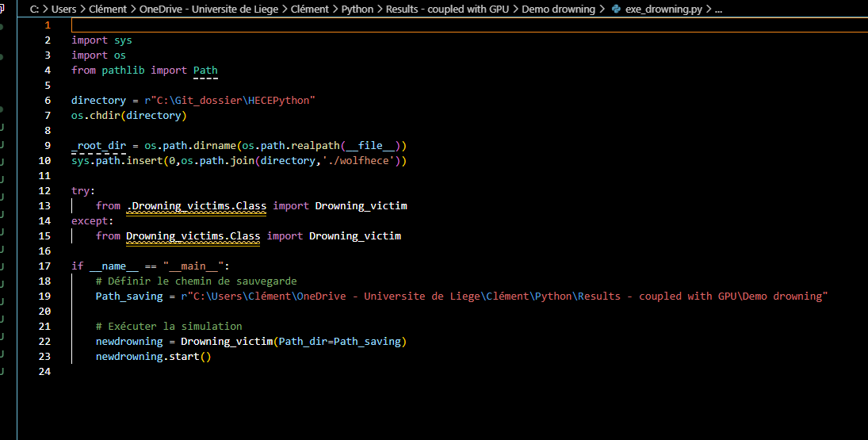Click line number 24 at file end
This screenshot has width=868, height=440.
click(44, 372)
